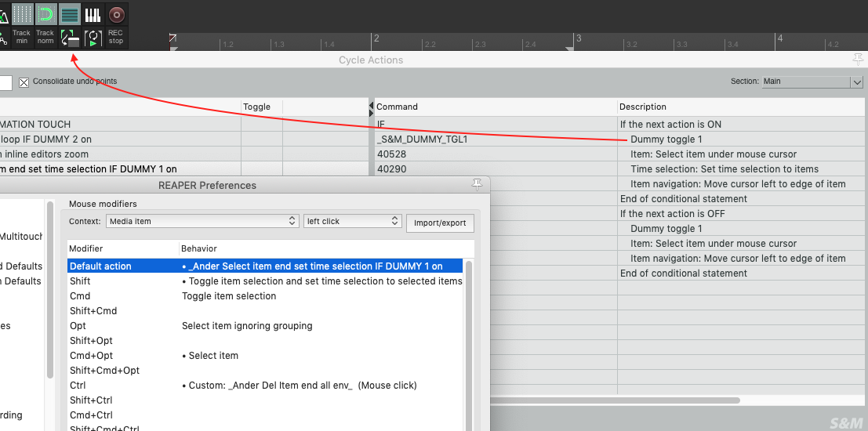Screen dimensions: 868x431
Task: Pin the Cycle Actions window
Action: click(858, 60)
